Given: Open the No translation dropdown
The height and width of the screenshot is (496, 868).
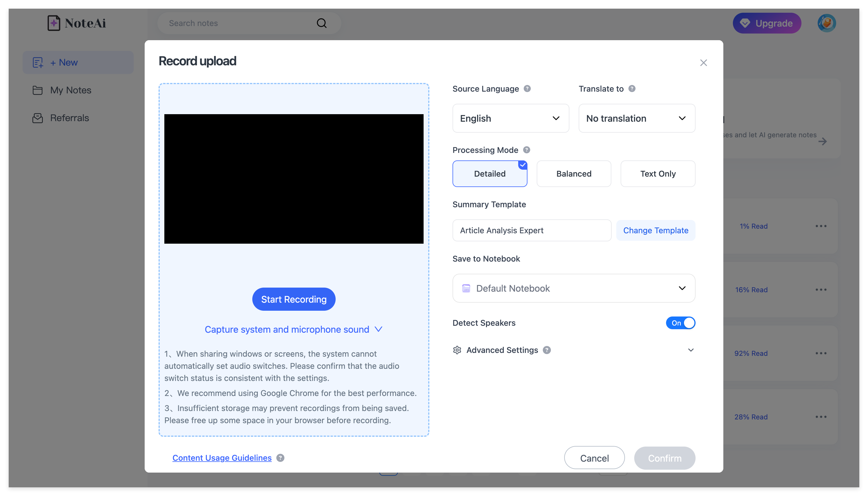Looking at the screenshot, I should pos(637,118).
